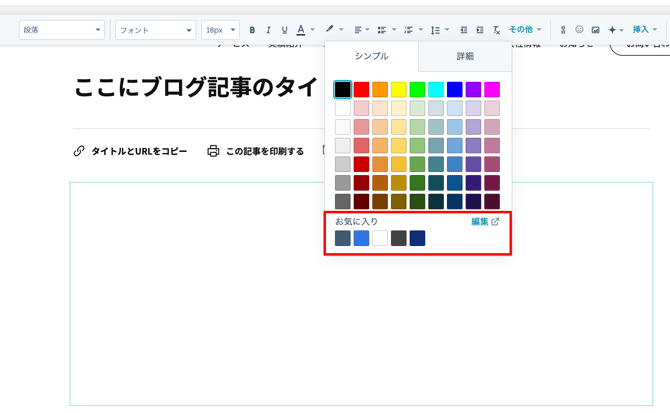This screenshot has height=413, width=670.
Task: Open the その他 dropdown menu
Action: click(525, 29)
